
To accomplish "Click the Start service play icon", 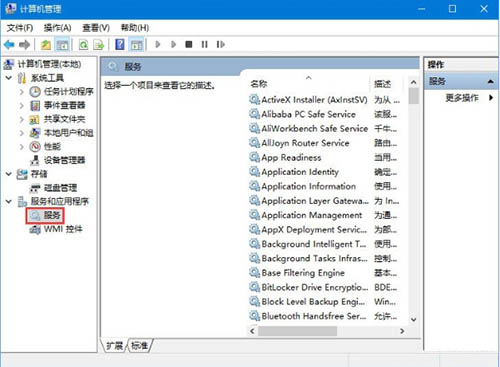I will [x=158, y=44].
